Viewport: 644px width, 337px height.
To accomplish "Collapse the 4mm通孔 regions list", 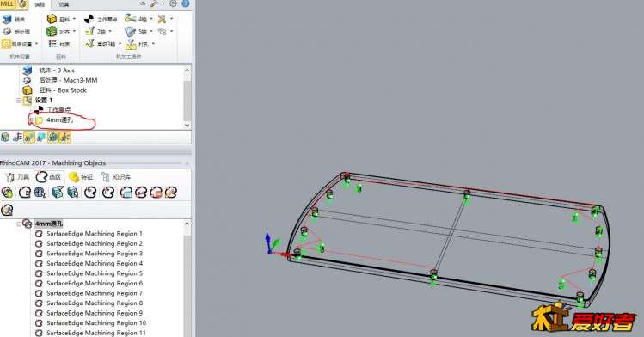I will pos(19,224).
